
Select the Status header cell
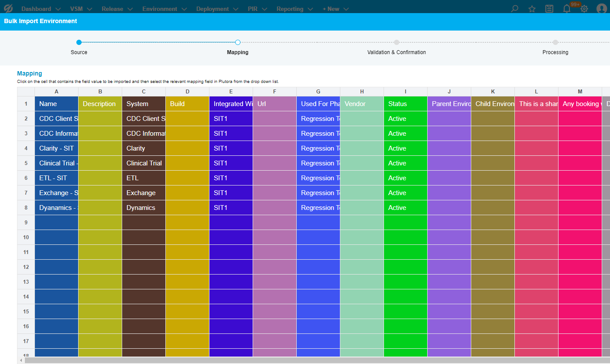[x=405, y=104]
